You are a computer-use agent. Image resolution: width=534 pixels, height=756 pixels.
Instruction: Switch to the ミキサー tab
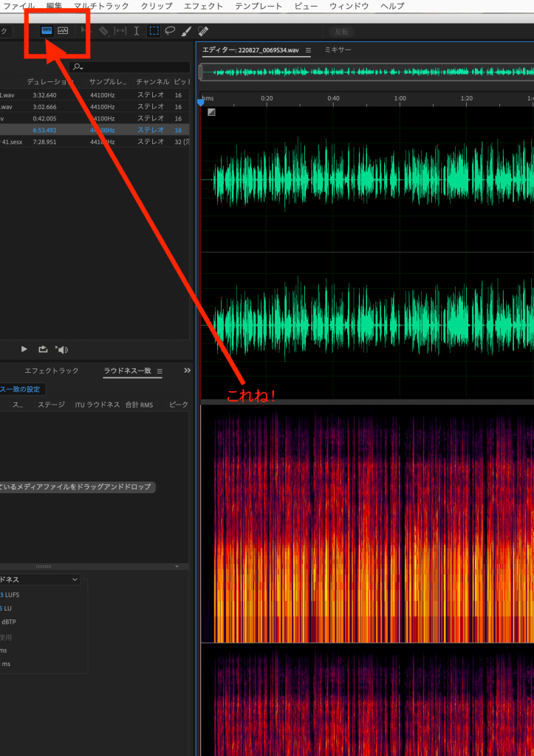[x=338, y=50]
